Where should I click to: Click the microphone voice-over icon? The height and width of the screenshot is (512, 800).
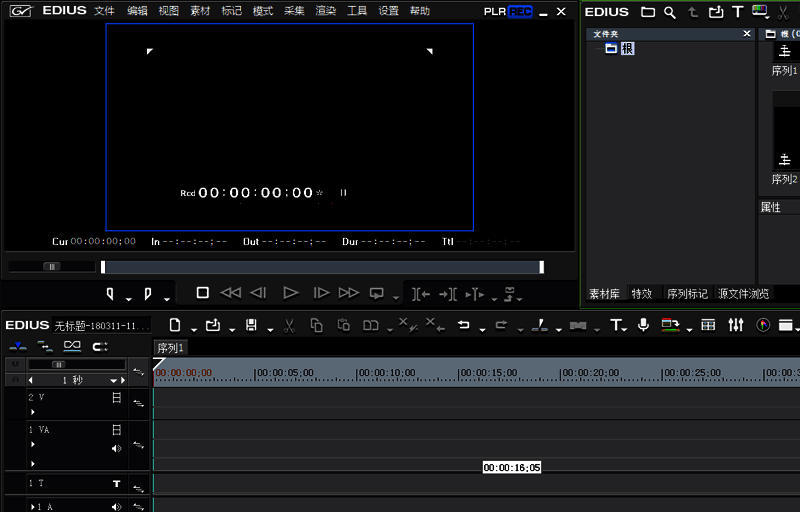643,325
